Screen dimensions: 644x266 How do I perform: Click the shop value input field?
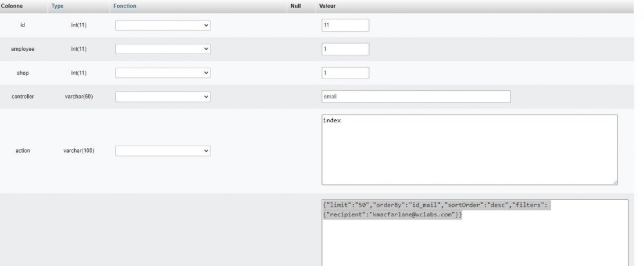click(345, 73)
